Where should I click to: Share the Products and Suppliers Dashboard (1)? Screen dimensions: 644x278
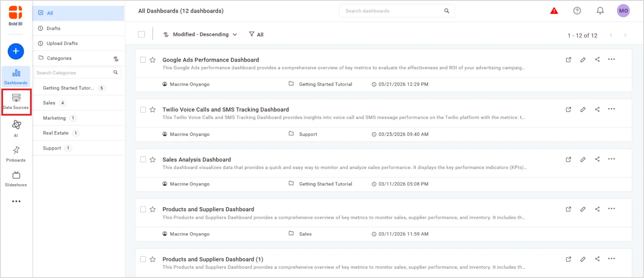(597, 259)
